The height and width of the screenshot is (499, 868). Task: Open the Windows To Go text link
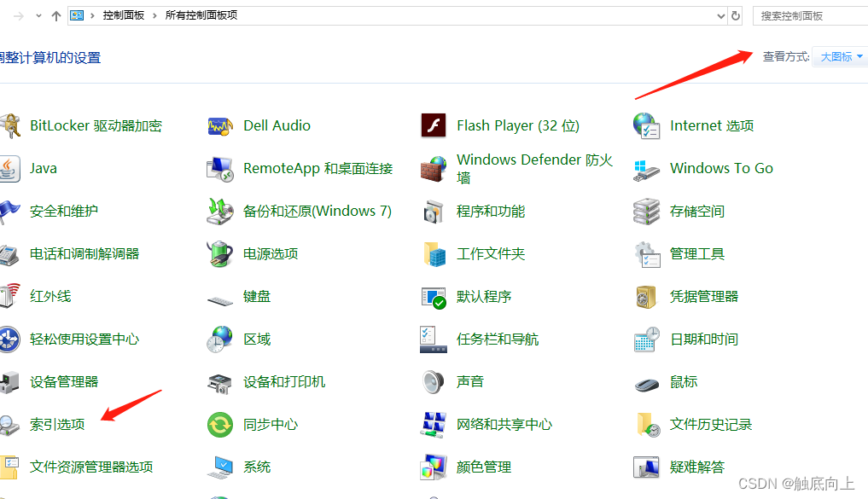pos(721,169)
